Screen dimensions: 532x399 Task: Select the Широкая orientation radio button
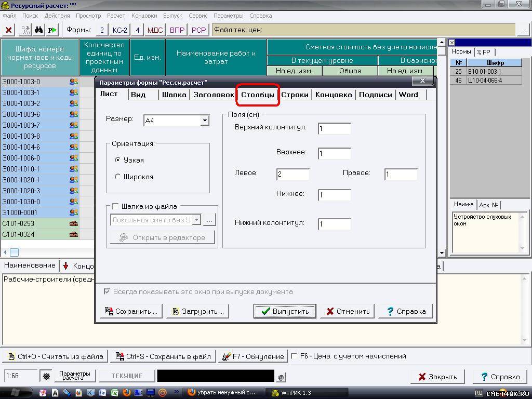(x=117, y=177)
